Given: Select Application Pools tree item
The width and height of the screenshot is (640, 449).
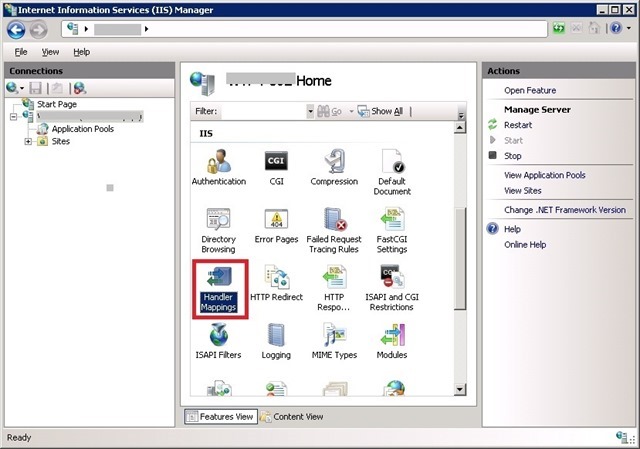Looking at the screenshot, I should tap(82, 129).
